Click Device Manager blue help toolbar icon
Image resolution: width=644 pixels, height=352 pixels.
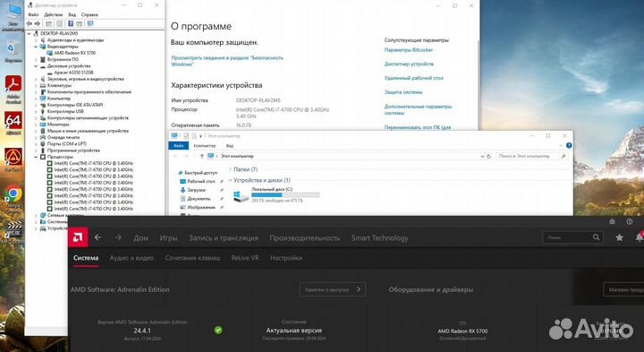click(x=71, y=24)
